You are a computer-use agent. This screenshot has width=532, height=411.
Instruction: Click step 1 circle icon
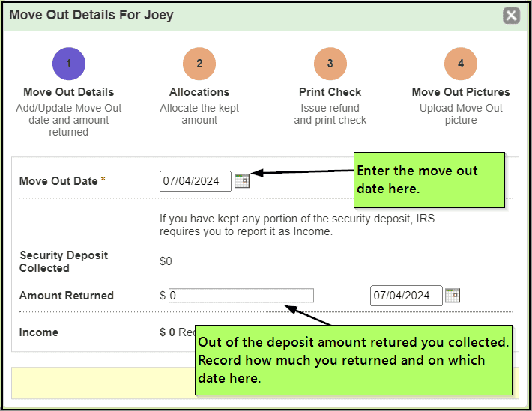click(x=68, y=64)
